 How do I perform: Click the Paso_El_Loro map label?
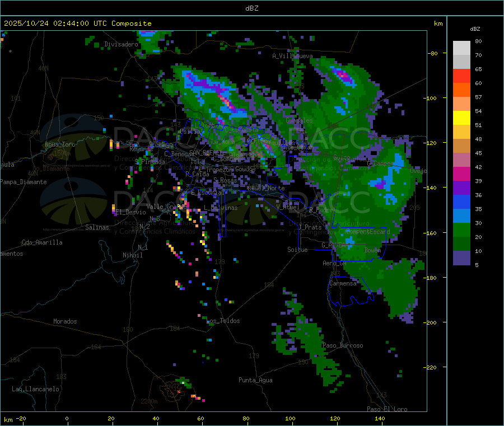387,409
